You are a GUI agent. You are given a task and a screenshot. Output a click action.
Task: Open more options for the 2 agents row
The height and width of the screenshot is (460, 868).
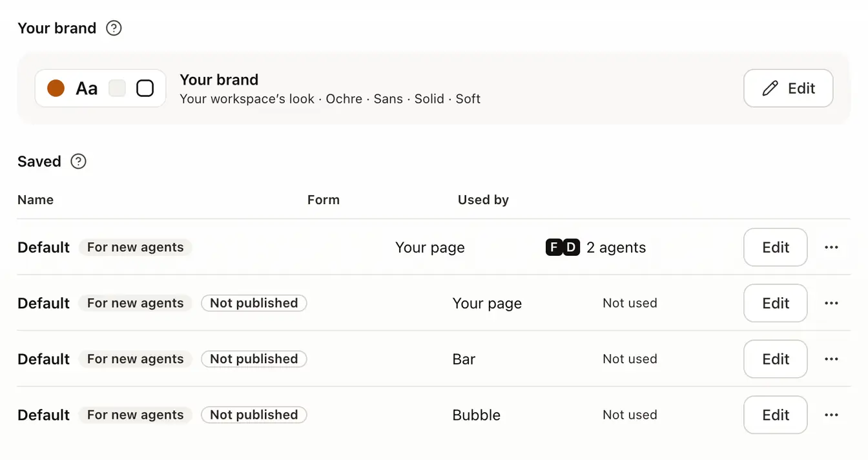[x=831, y=247]
